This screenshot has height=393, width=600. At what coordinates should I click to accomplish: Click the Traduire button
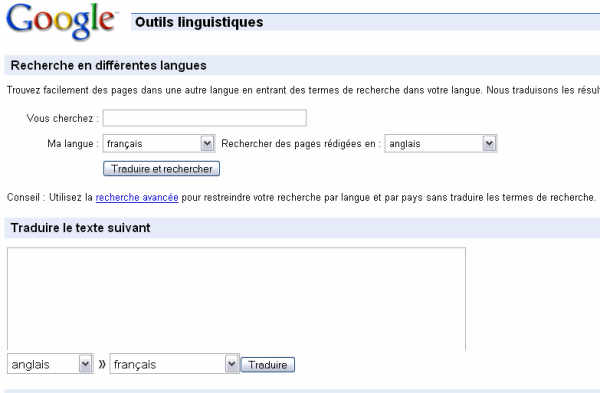(268, 365)
